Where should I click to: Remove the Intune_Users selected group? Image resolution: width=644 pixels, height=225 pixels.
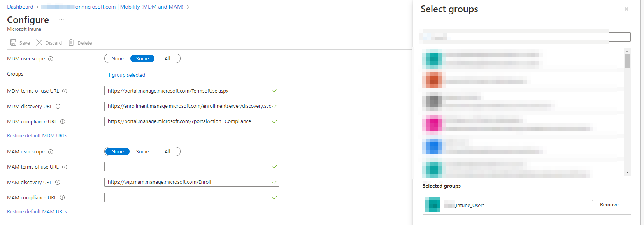(609, 205)
